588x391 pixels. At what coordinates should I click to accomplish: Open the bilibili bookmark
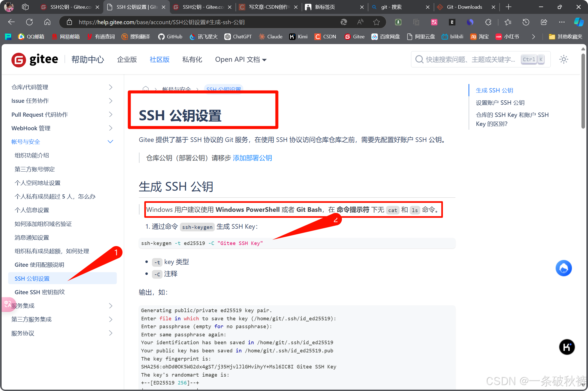(x=452, y=37)
